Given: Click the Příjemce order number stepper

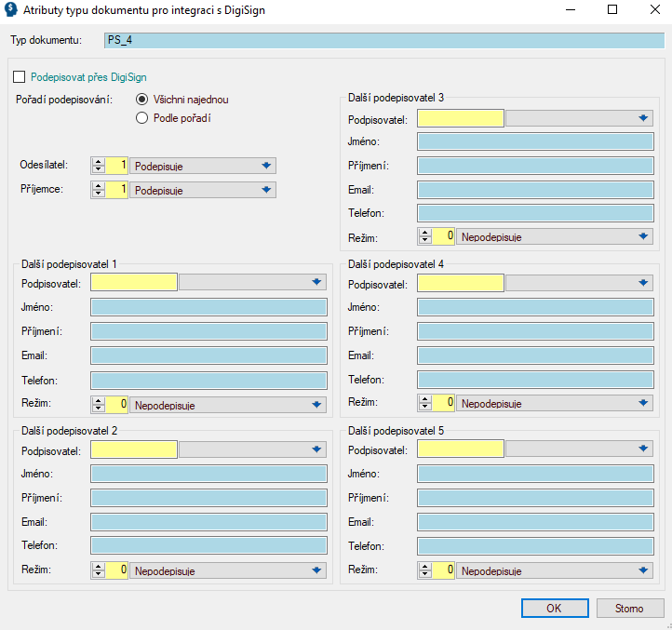Looking at the screenshot, I should [x=99, y=190].
